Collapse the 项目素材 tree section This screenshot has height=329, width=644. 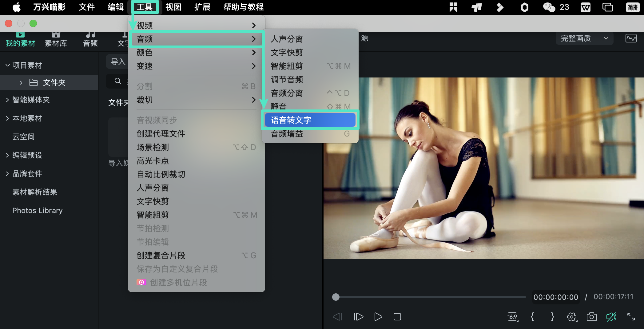point(8,65)
